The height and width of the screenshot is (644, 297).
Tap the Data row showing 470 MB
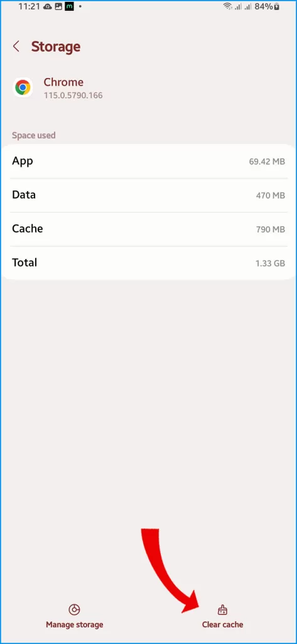148,196
